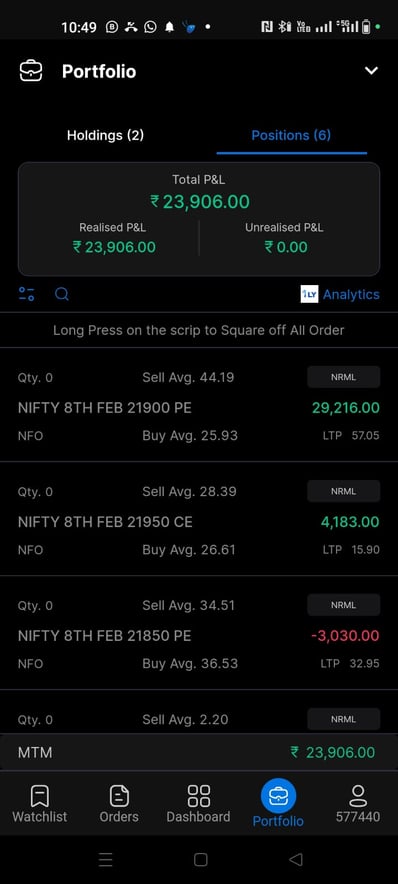Tap NRML tag on 21950 CE row
Viewport: 398px width, 884px height.
tap(343, 491)
